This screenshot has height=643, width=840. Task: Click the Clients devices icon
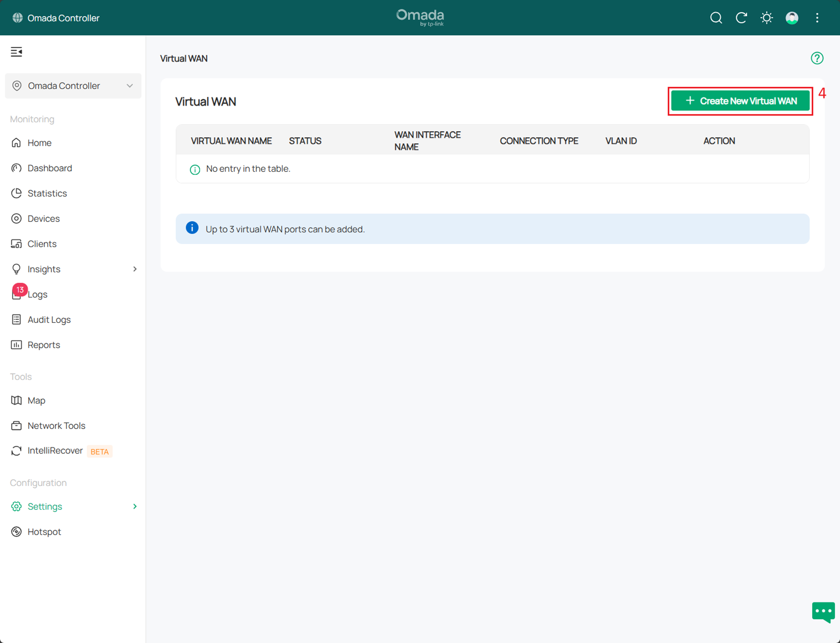16,244
